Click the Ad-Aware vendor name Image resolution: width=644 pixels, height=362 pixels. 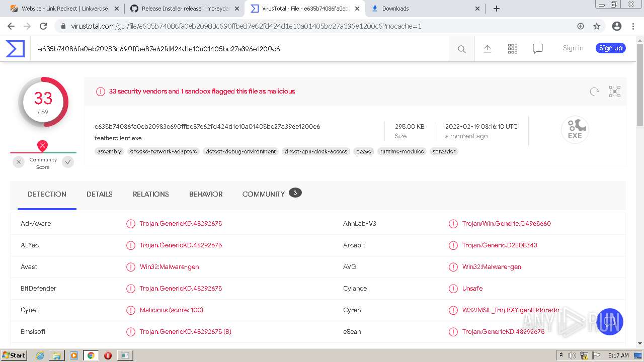coord(36,224)
